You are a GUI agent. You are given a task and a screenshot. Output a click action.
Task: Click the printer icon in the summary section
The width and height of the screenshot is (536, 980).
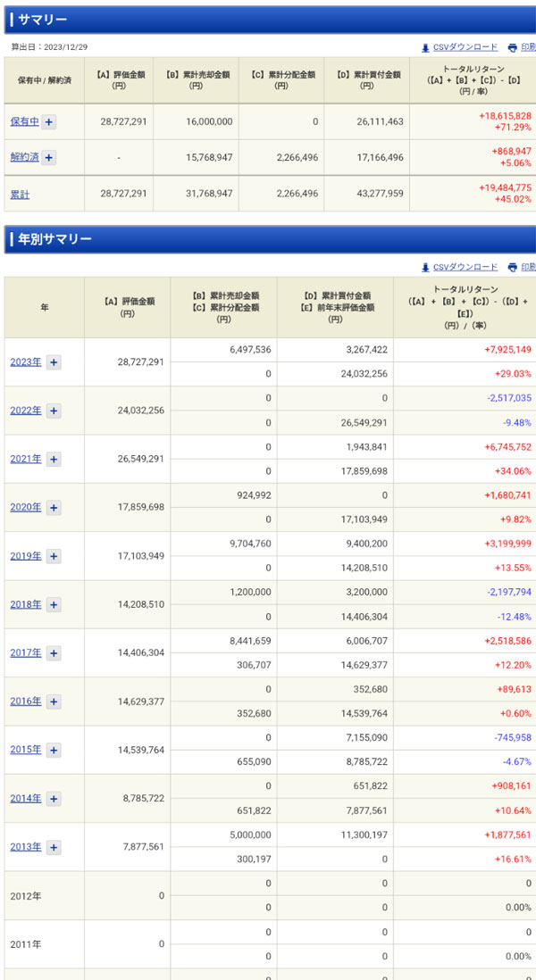512,47
